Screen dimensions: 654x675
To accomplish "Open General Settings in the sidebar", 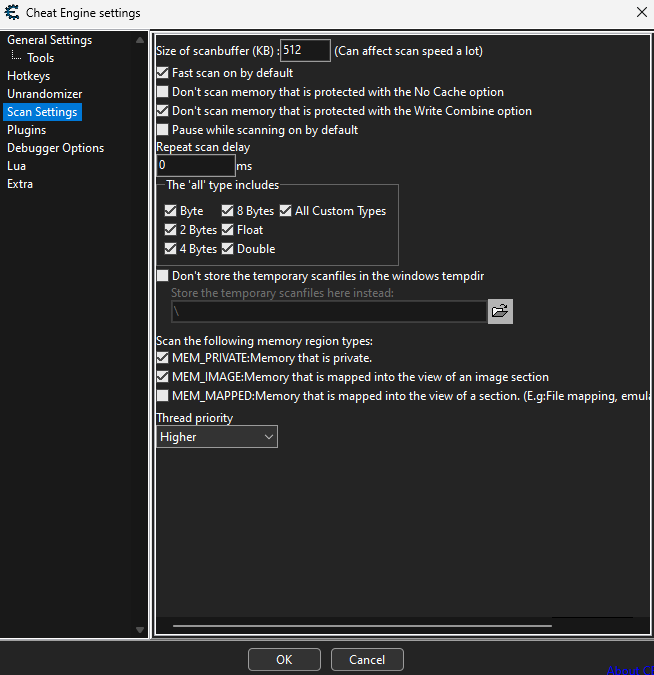I will point(50,40).
